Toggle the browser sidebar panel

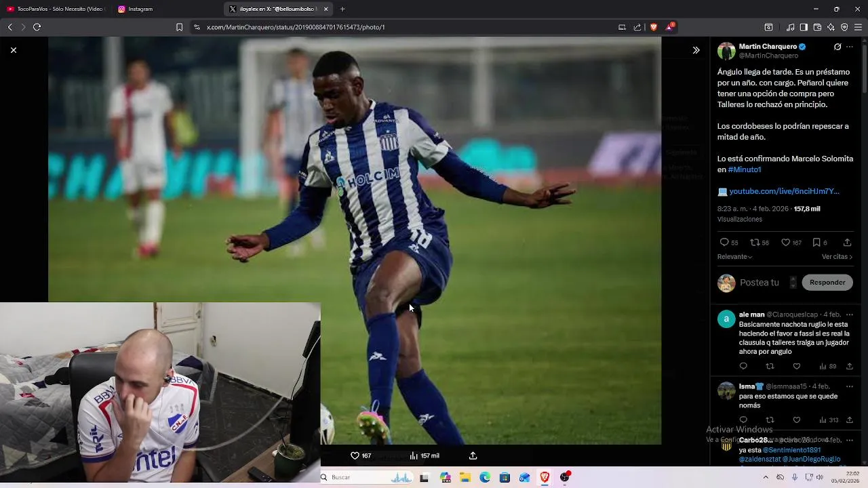(x=804, y=27)
